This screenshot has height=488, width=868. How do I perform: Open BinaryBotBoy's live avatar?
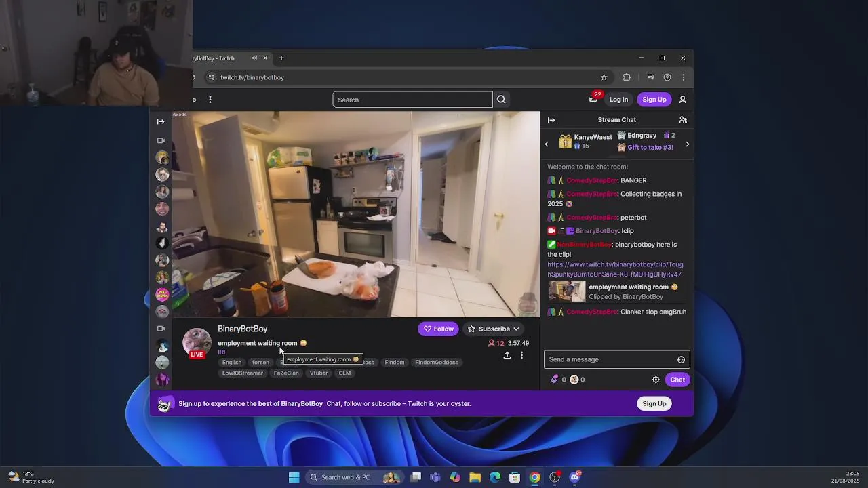(197, 343)
